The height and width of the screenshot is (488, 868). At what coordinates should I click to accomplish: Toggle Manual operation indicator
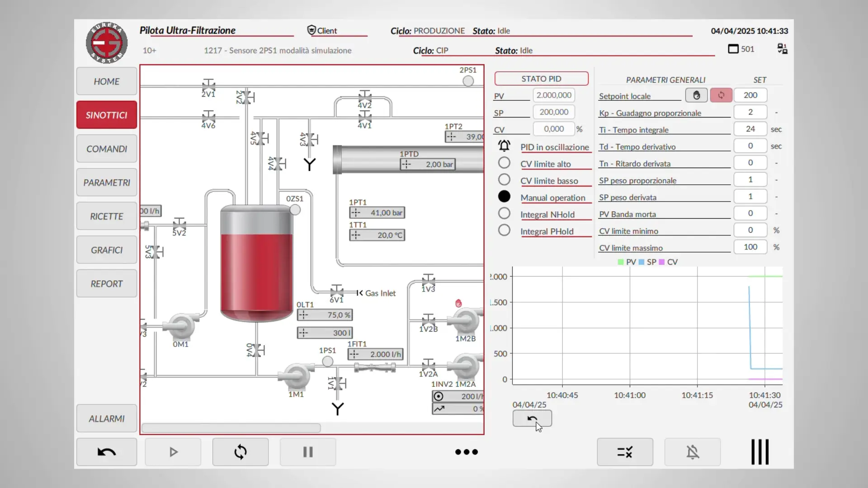pyautogui.click(x=504, y=197)
